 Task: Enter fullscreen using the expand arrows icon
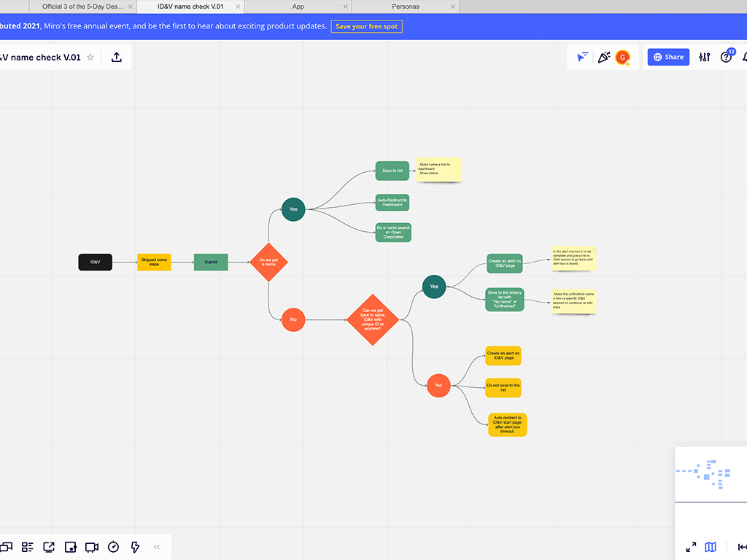point(691,547)
